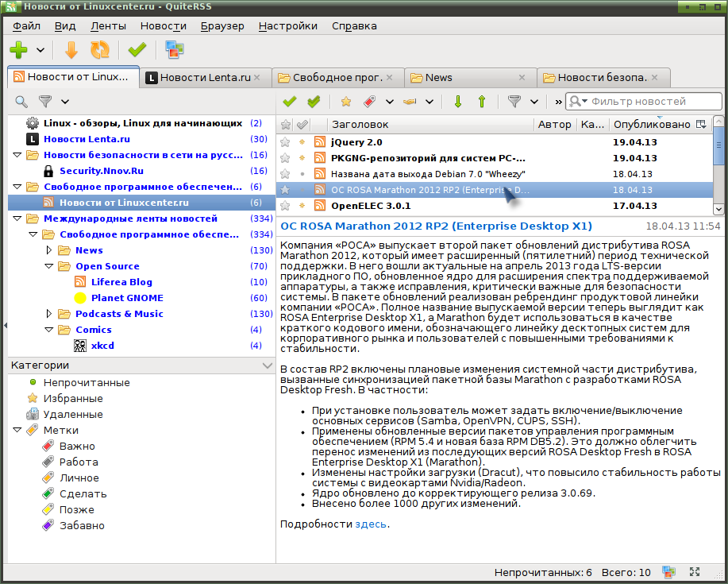Viewport: 728px width, 584px height.
Task: Click the main toolbar green check mark icon
Action: [137, 50]
